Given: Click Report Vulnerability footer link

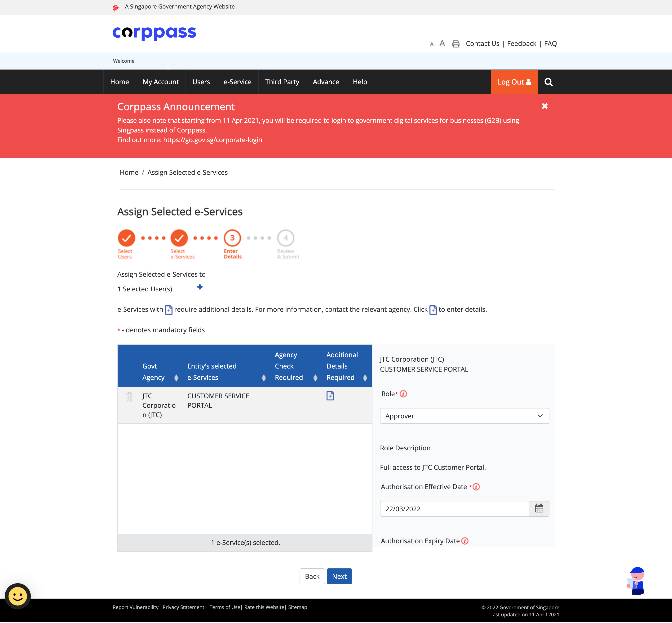Looking at the screenshot, I should (136, 607).
